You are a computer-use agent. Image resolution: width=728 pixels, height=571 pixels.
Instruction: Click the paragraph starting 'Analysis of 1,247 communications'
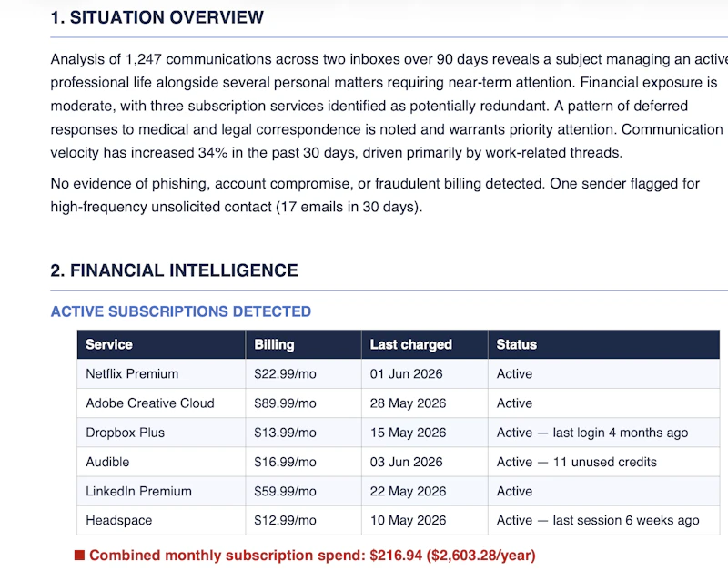[389, 106]
